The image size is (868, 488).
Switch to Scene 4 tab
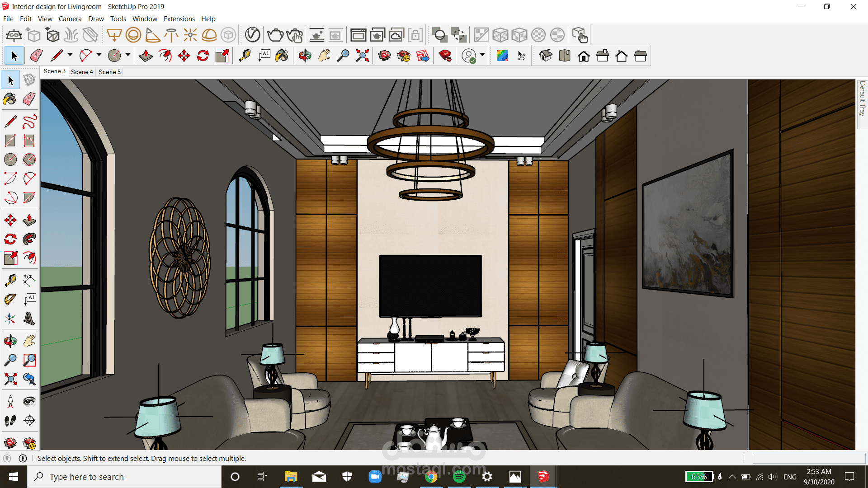click(x=82, y=71)
